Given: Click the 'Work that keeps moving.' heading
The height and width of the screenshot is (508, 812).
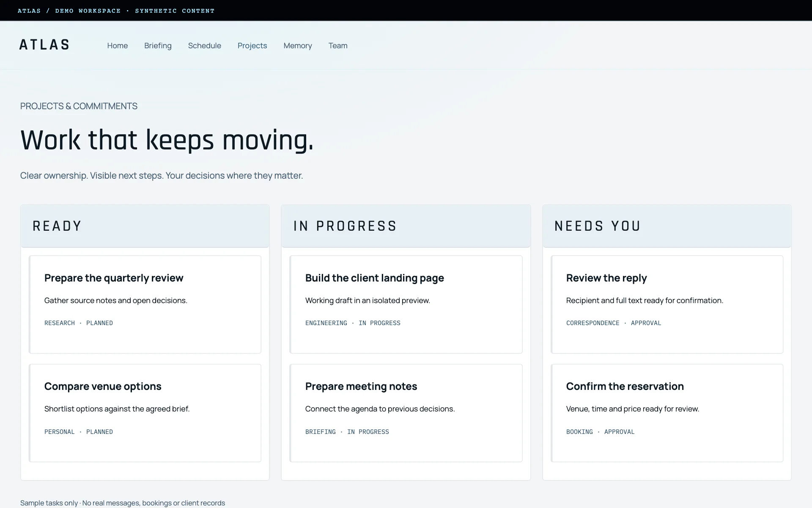Looking at the screenshot, I should click(167, 140).
